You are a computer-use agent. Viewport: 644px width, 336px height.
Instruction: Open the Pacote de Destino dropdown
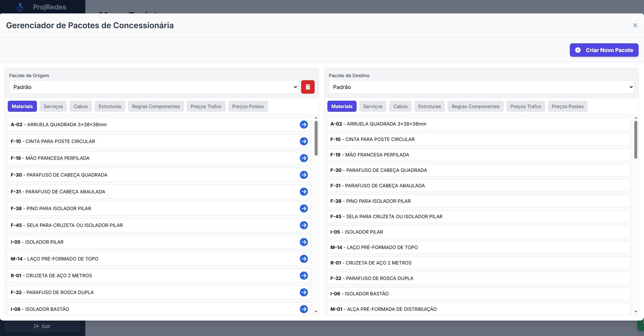point(481,87)
